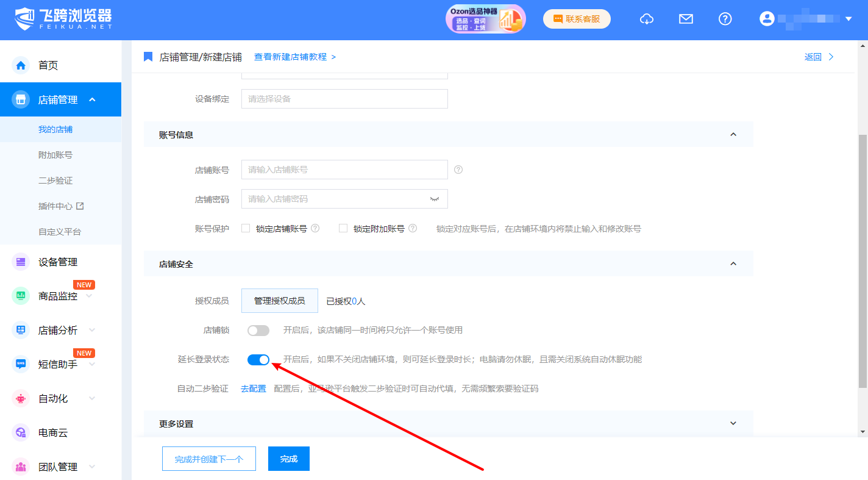Expand the 更多设置 section
This screenshot has height=480, width=868.
(x=733, y=424)
